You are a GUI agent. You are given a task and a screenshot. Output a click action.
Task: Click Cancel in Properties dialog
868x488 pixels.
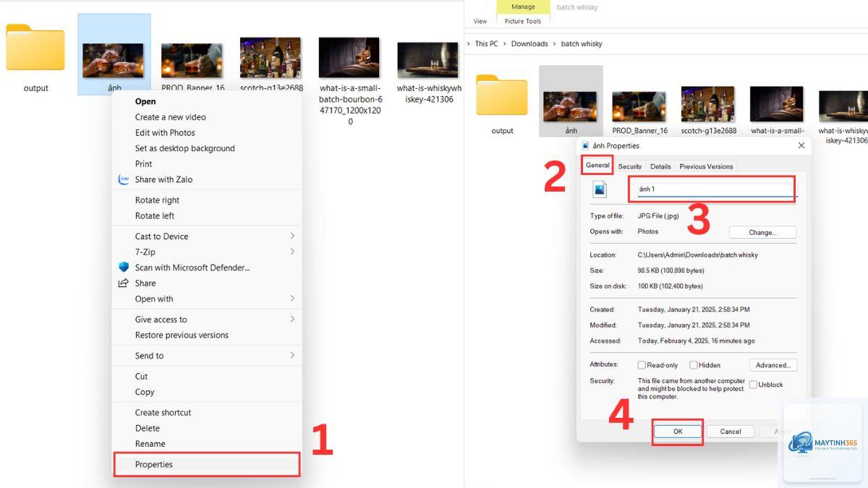[x=731, y=432]
